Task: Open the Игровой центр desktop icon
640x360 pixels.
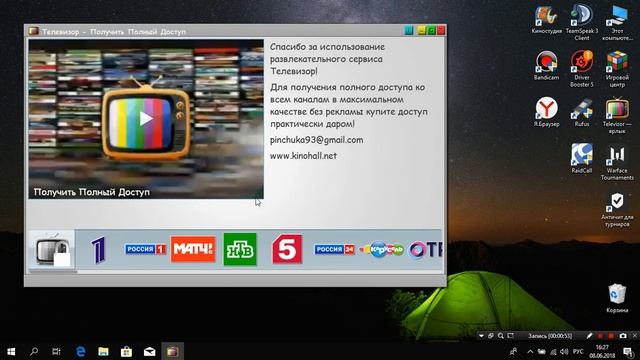Action: (x=617, y=69)
